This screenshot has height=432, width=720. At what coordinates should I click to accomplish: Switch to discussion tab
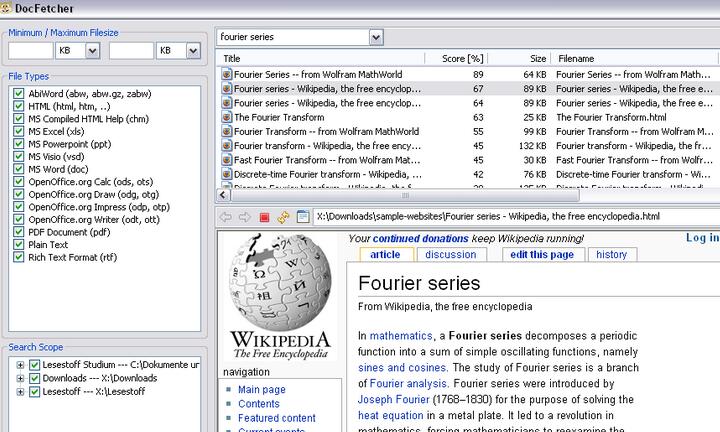point(451,254)
